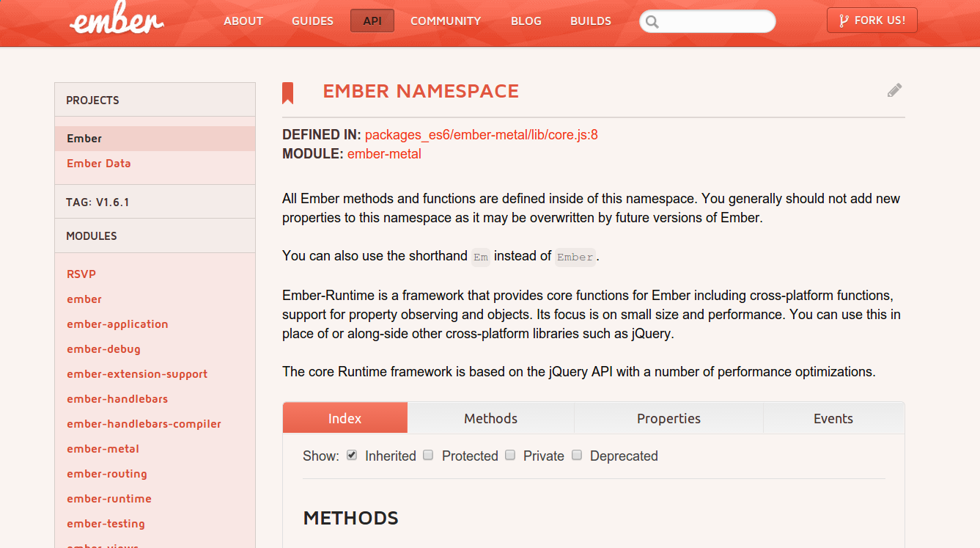Screen dimensions: 980x548
Task: Select the Events tab
Action: 833,418
